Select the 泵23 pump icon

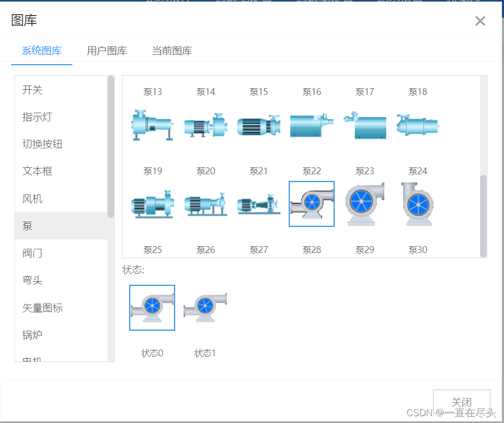pos(364,204)
